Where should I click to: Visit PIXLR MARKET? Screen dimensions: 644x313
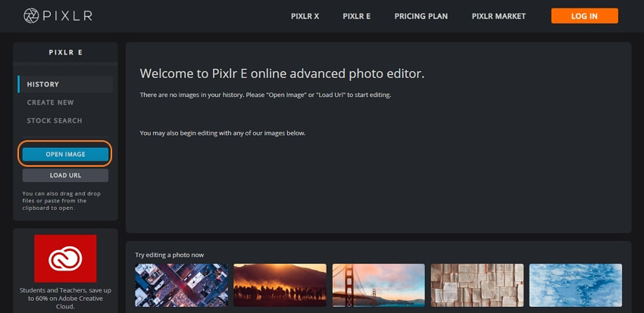499,17
